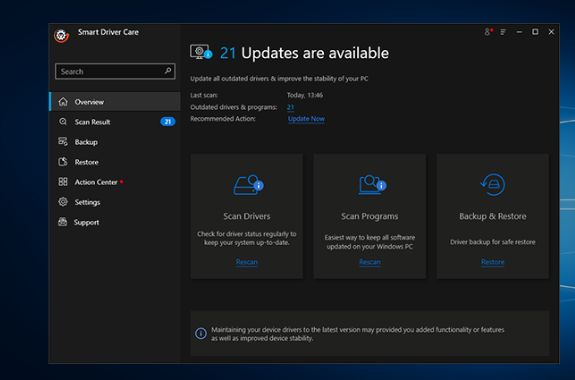Image resolution: width=575 pixels, height=380 pixels.
Task: Maximize the Smart Driver Care window
Action: click(x=535, y=32)
